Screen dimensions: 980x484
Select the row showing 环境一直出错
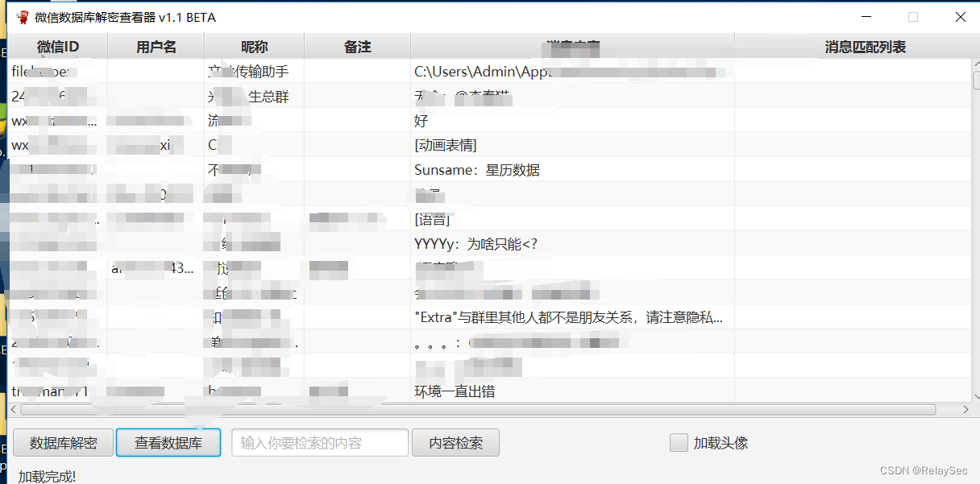pos(322,391)
